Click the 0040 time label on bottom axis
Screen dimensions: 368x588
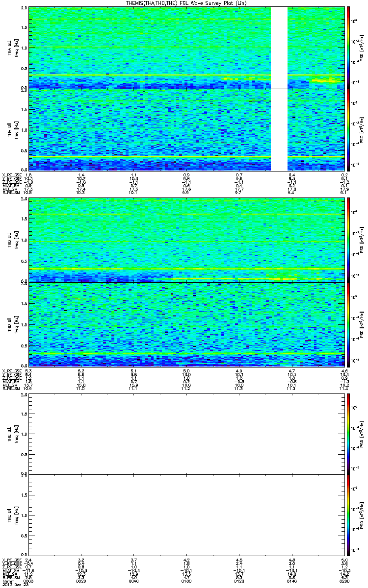click(x=133, y=580)
